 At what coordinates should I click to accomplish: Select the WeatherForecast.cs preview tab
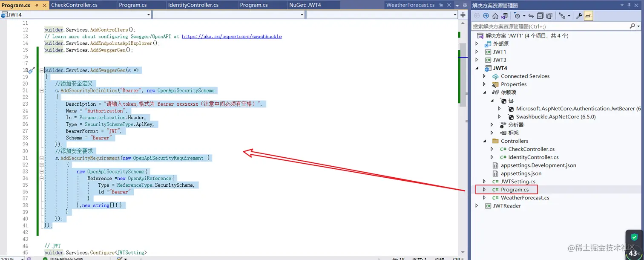click(410, 5)
